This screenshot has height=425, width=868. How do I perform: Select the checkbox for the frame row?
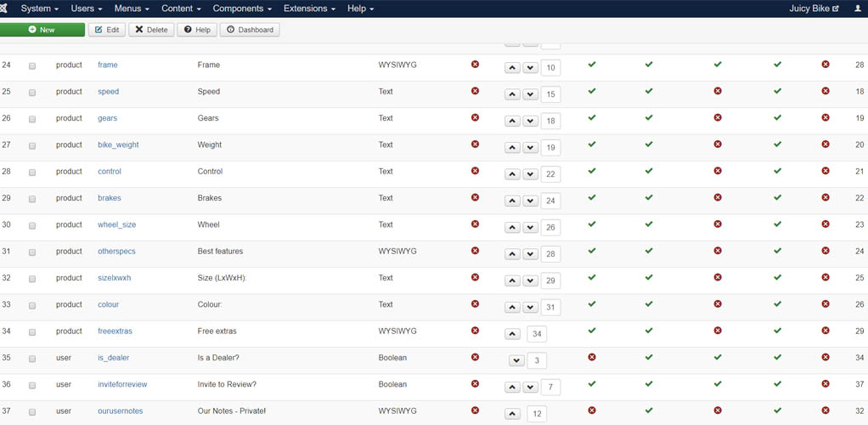point(32,66)
